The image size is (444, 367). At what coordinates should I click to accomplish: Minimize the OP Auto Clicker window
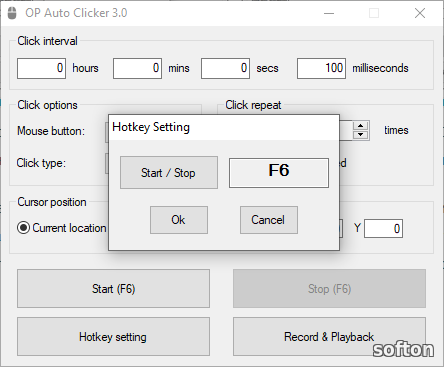click(329, 13)
